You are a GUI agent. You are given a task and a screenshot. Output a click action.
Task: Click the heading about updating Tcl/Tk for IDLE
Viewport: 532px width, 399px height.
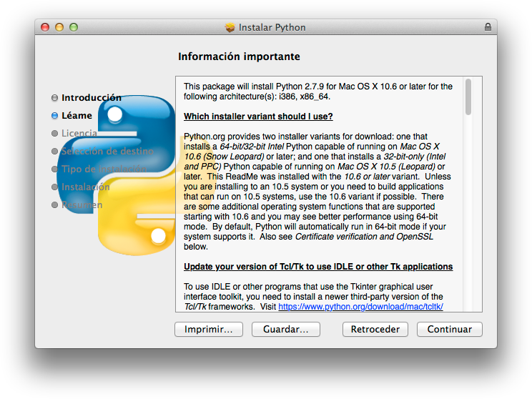point(318,267)
